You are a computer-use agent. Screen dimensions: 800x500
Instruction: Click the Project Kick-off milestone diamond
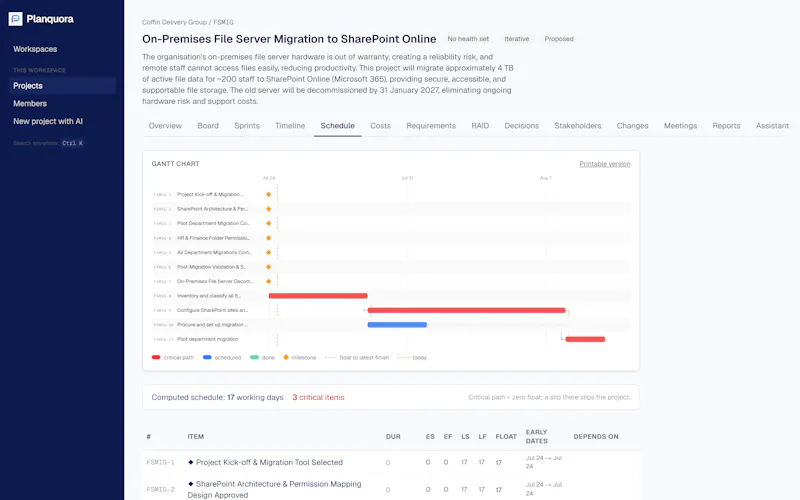[x=268, y=194]
